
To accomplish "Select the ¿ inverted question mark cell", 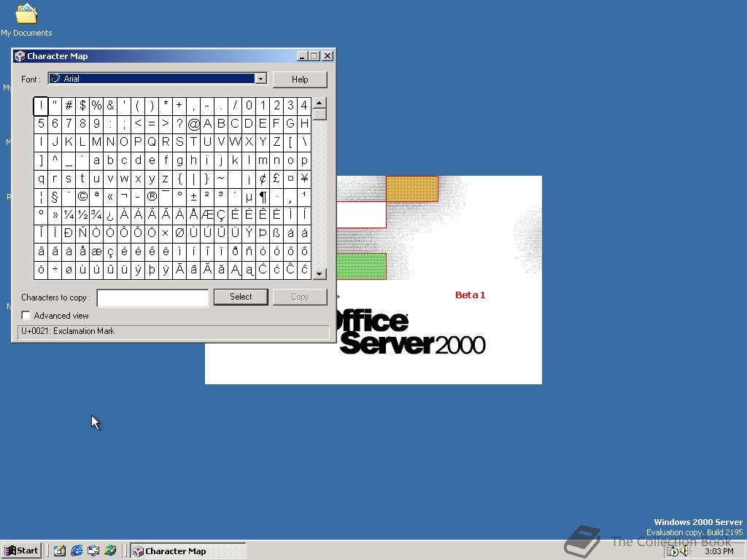I will pyautogui.click(x=110, y=215).
